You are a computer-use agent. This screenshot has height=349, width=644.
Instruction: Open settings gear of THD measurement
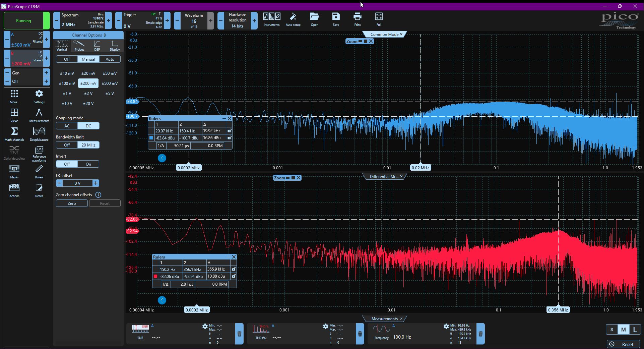tap(325, 326)
